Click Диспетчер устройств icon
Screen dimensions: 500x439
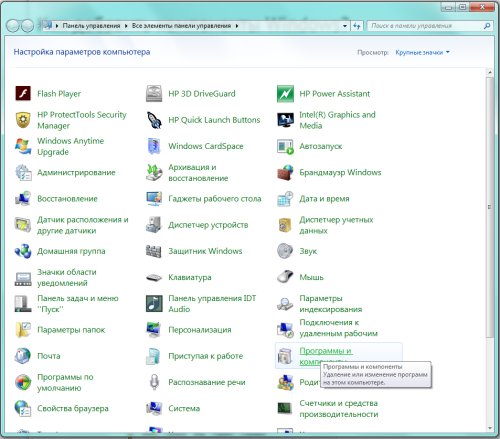point(154,225)
